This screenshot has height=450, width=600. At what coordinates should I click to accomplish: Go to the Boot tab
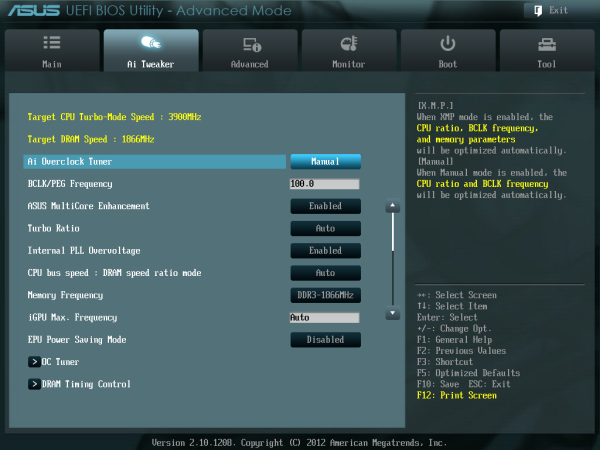[x=448, y=50]
